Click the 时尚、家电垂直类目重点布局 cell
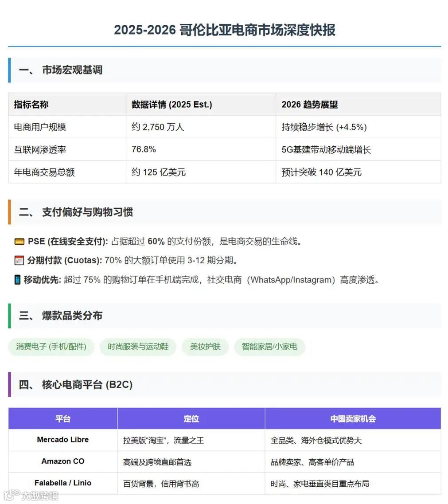 pos(353,484)
